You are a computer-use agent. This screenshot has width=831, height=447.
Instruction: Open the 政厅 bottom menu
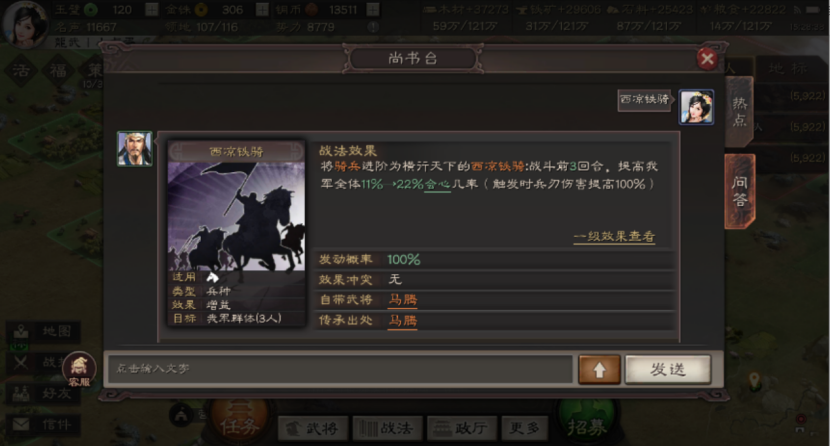pos(462,428)
